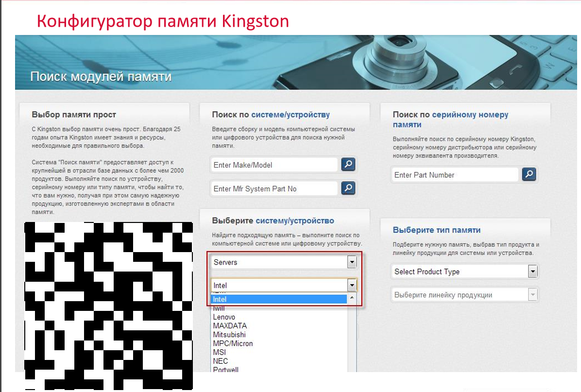Click the Выбор памяти прост heading
Image resolution: width=581 pixels, height=392 pixels.
(x=74, y=115)
